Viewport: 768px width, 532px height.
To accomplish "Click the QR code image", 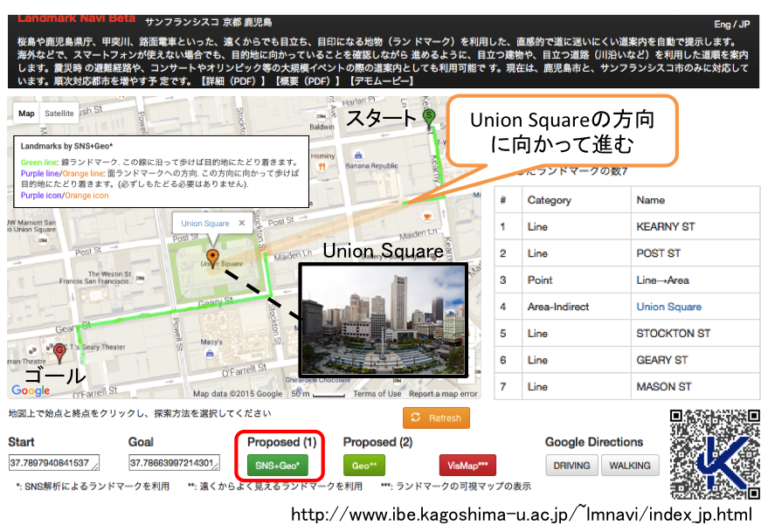I will (715, 454).
